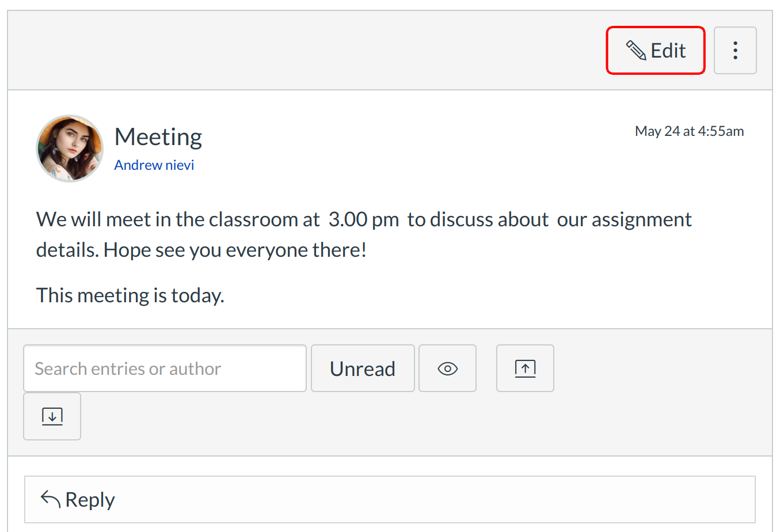Focus the Search entries or author field

165,368
